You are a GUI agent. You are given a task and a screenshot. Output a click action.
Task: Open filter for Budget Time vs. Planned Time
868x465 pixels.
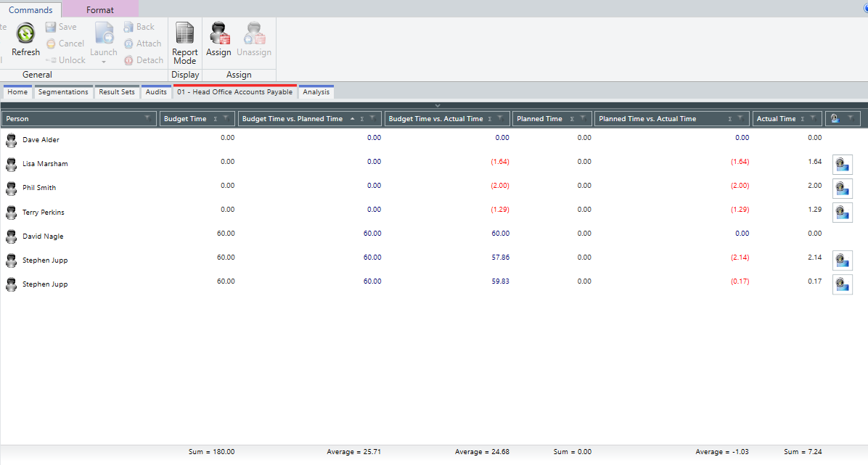(x=372, y=118)
